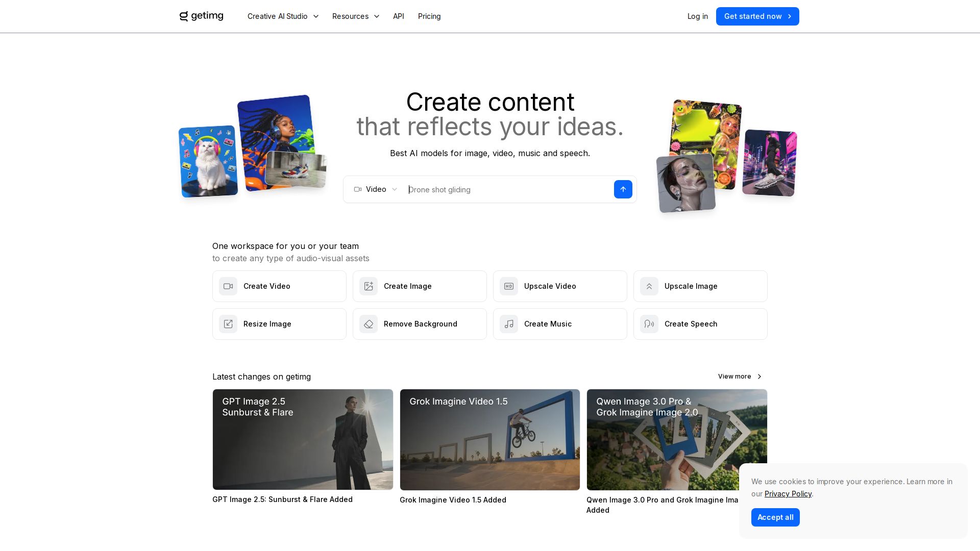
Task: Click the 'Create content' headline
Action: [490, 102]
